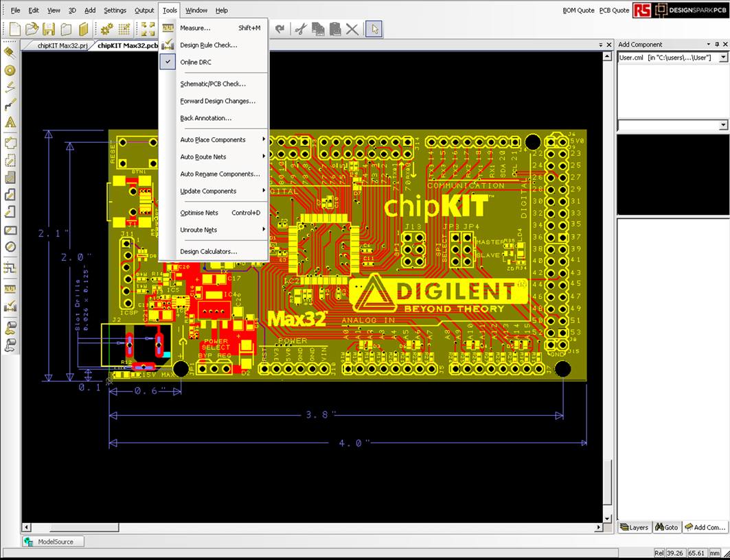Choose Schematic/PCB Check menu entry
Viewport: 730px width, 560px height.
point(214,84)
